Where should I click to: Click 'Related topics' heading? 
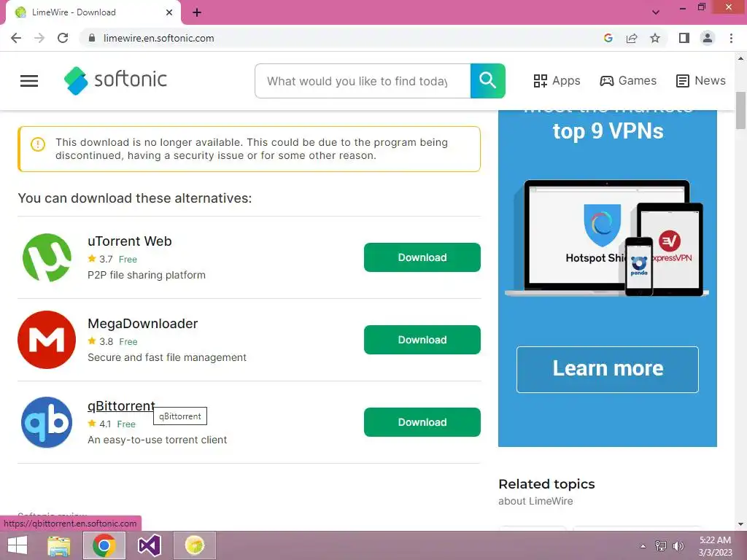point(546,484)
